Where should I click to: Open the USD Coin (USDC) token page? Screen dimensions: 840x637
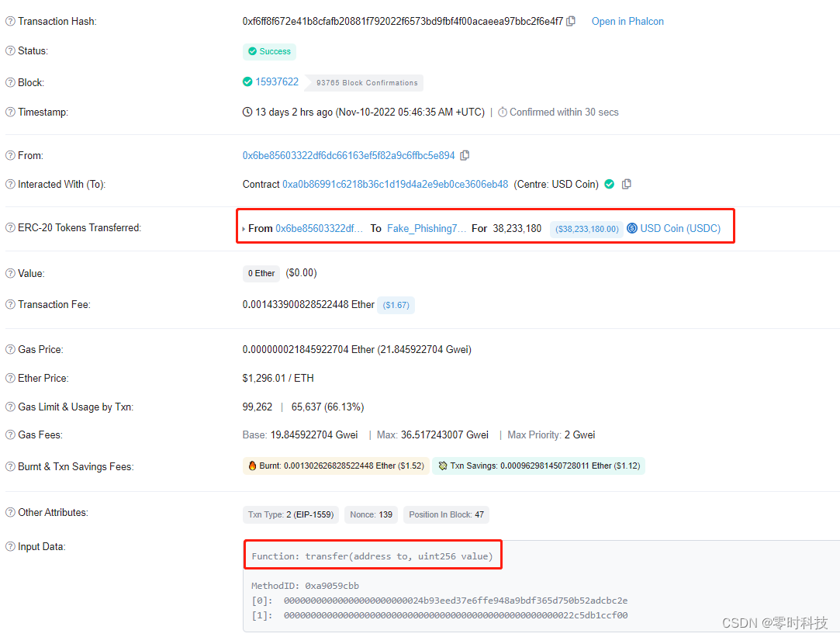pos(680,229)
